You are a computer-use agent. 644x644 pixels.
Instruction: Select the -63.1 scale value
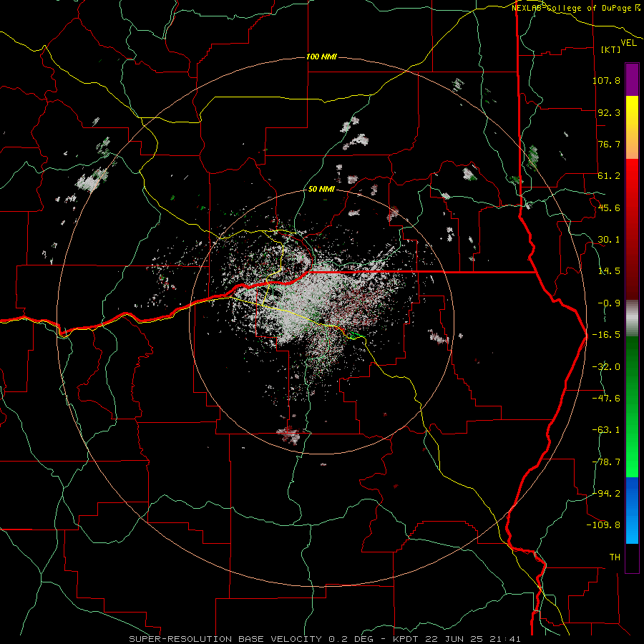(606, 429)
